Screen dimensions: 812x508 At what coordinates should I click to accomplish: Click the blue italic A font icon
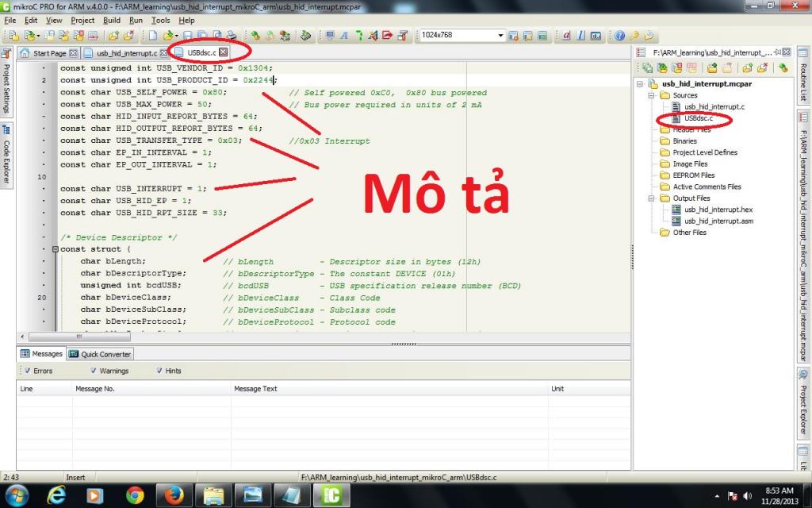coord(344,35)
